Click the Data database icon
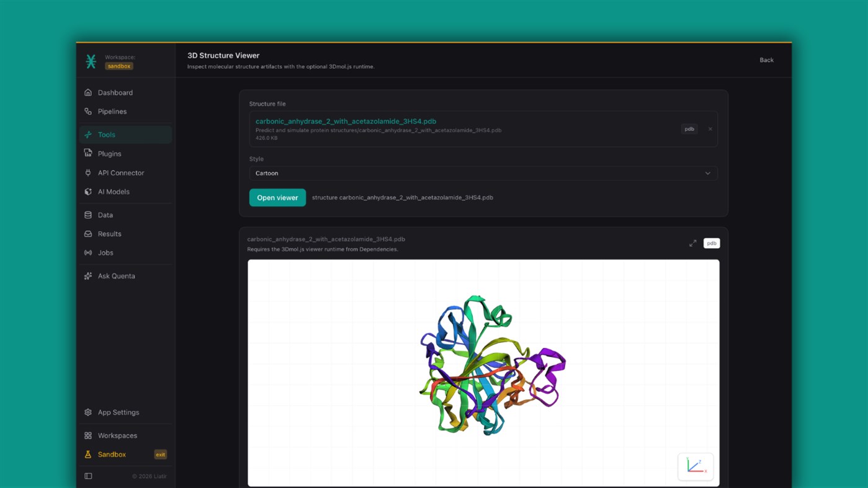 click(x=88, y=215)
